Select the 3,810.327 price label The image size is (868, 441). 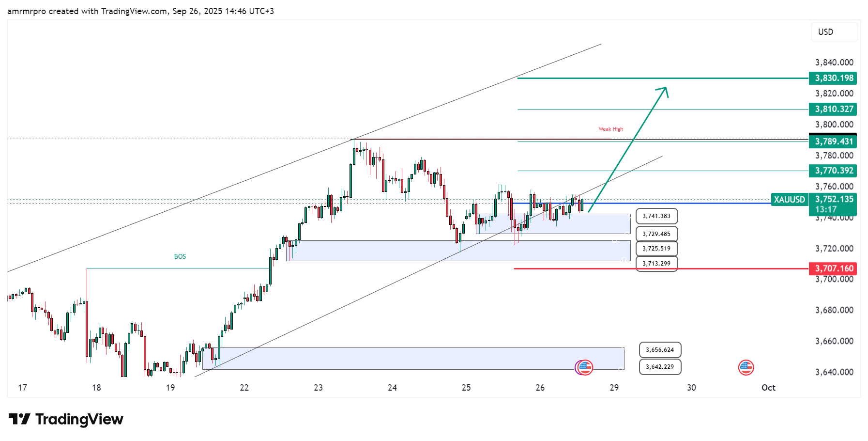tap(833, 109)
